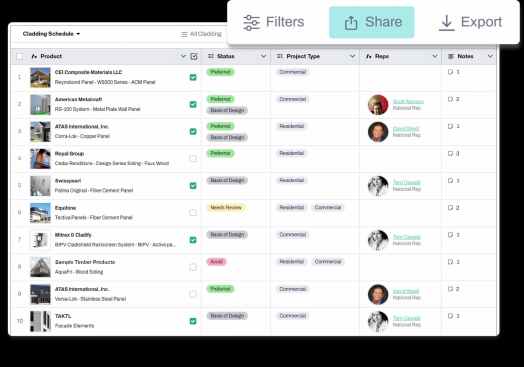The width and height of the screenshot is (524, 367).
Task: Check the Stainless Steel Panel row checkbox
Action: tap(193, 294)
